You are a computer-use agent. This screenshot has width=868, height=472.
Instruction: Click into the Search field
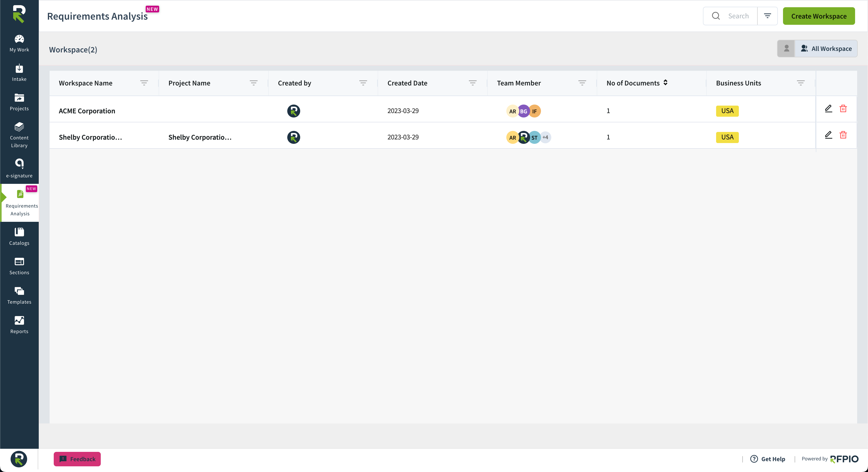click(738, 16)
